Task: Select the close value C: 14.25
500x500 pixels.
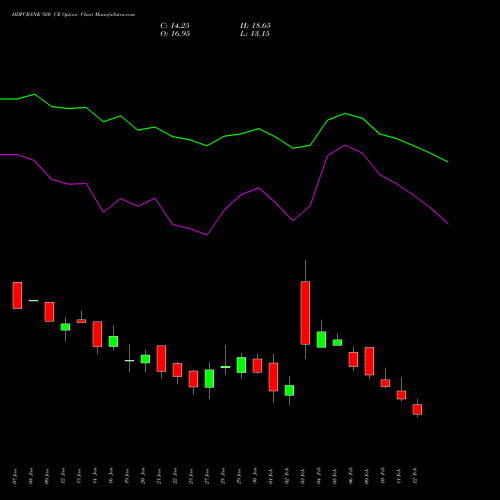Action: 175,26
